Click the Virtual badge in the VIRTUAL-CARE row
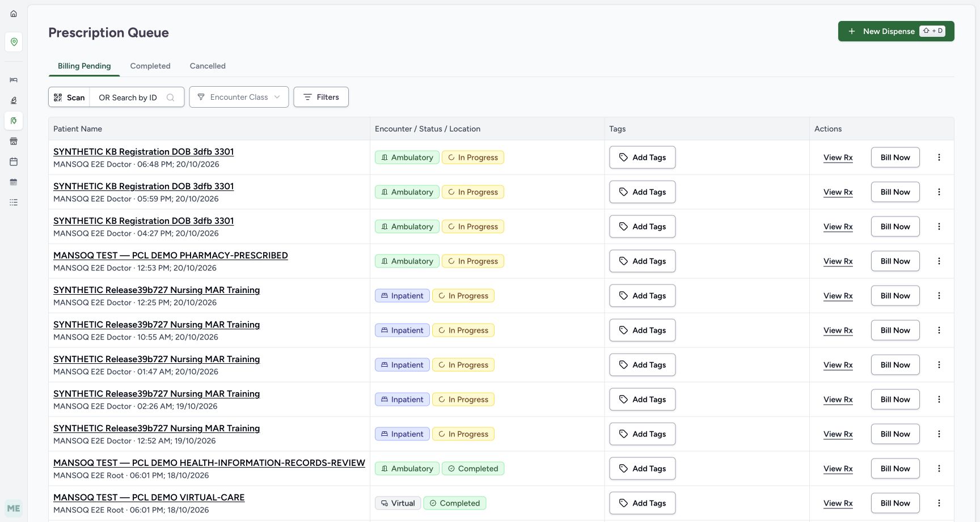The width and height of the screenshot is (980, 522). pyautogui.click(x=398, y=503)
